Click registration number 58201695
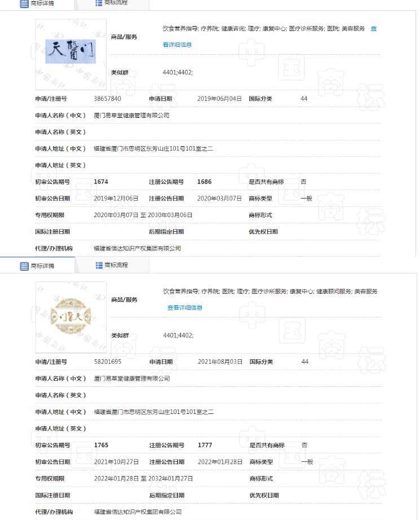This screenshot has height=520, width=420. tap(108, 362)
